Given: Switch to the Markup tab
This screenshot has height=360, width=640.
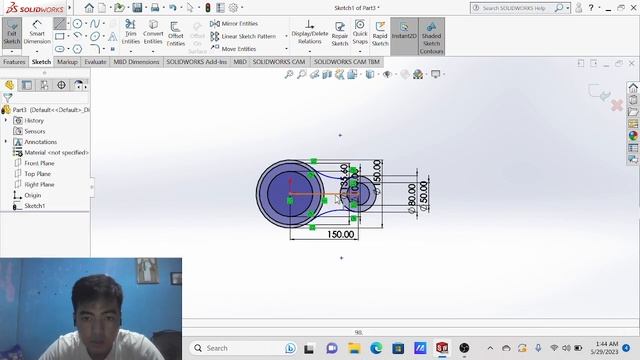Looking at the screenshot, I should (67, 62).
